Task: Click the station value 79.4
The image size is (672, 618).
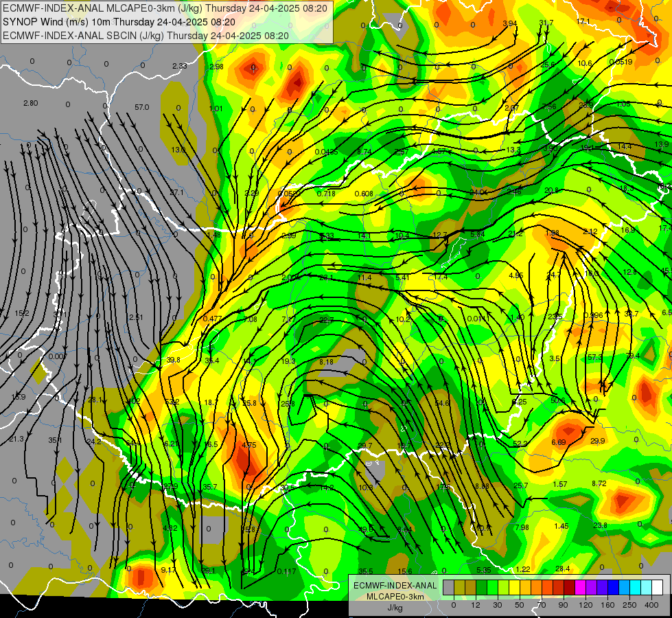Action: pos(633,356)
